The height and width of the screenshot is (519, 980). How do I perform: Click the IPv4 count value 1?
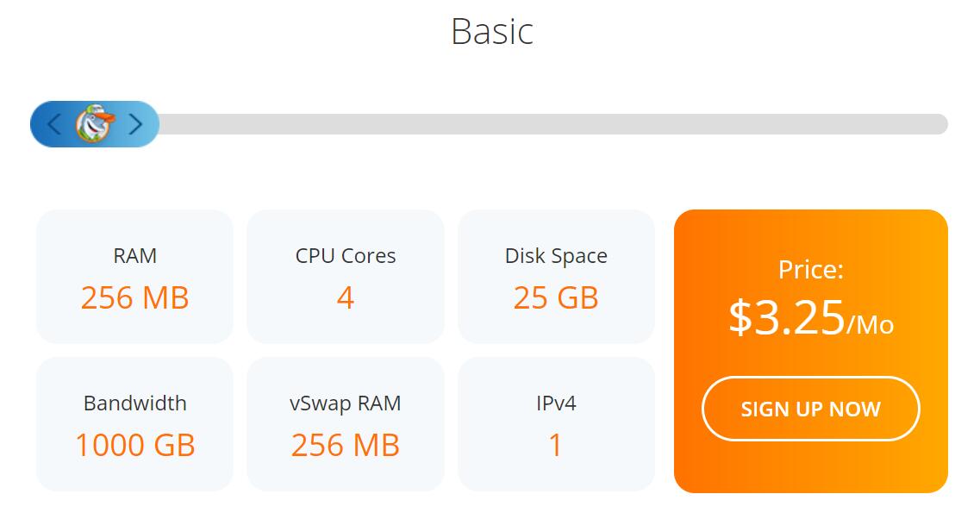(556, 445)
